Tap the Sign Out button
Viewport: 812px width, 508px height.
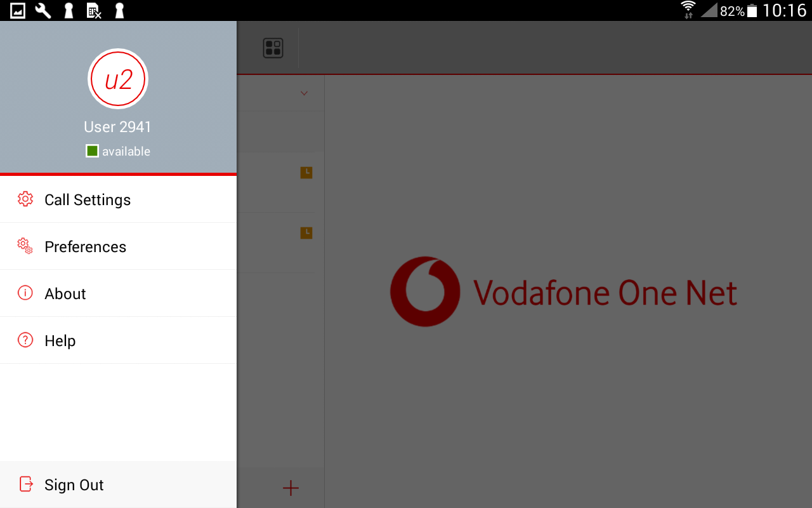[118, 485]
